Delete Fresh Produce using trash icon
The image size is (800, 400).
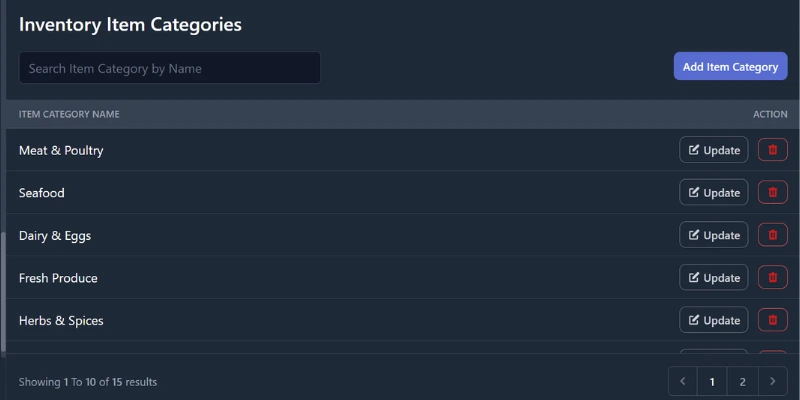tap(772, 277)
